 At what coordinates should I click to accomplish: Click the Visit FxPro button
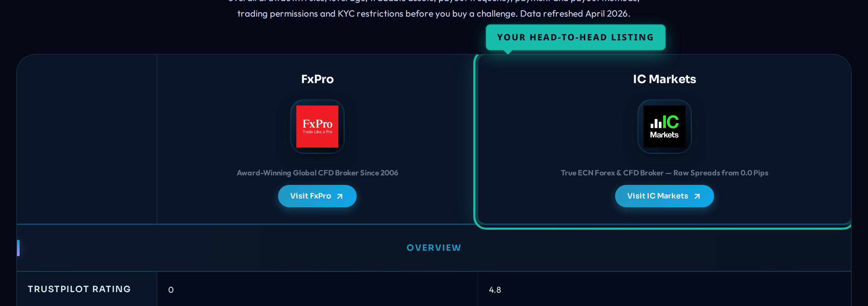310,196
